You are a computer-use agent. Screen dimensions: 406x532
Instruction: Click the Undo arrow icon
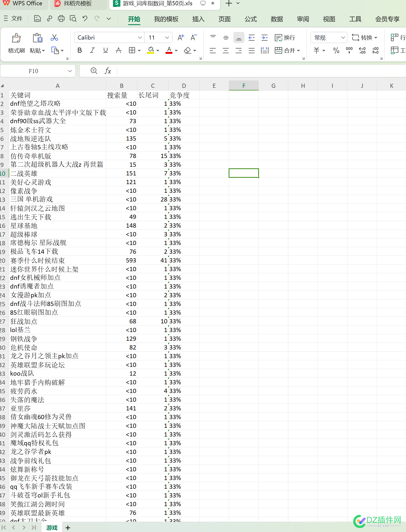coord(85,19)
